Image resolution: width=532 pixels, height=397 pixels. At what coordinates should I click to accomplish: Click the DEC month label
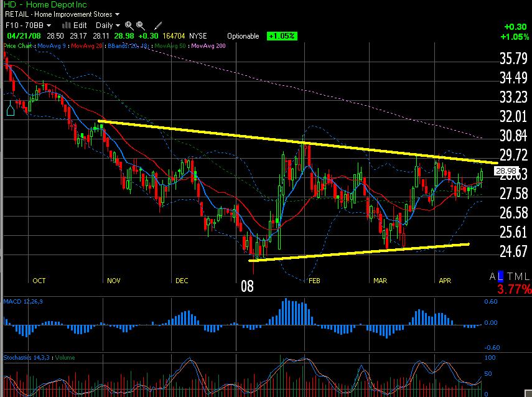coord(182,281)
